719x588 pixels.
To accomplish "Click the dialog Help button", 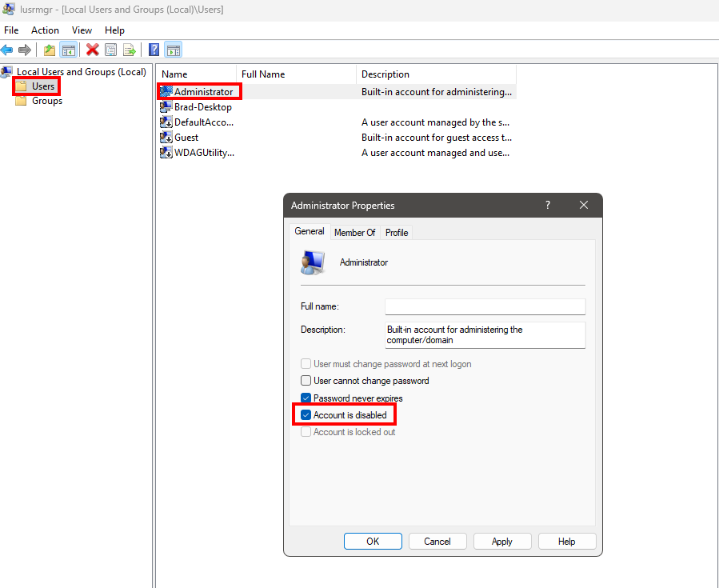I will (x=567, y=542).
